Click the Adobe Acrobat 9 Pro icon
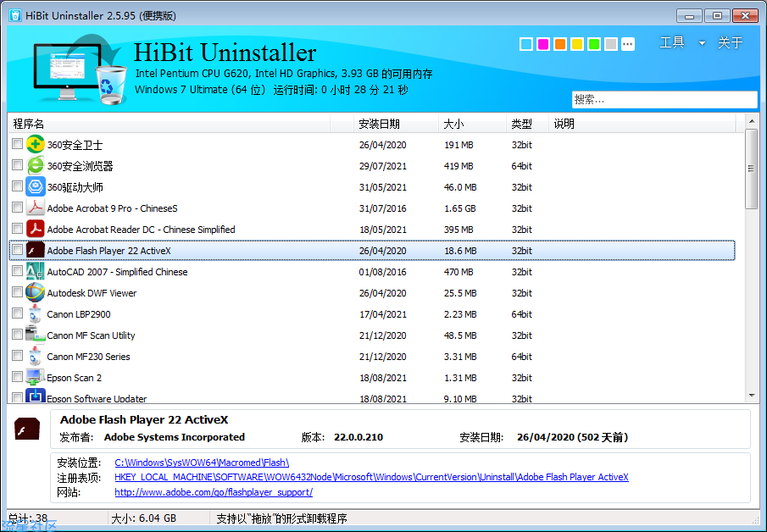The width and height of the screenshot is (767, 532). 36,208
